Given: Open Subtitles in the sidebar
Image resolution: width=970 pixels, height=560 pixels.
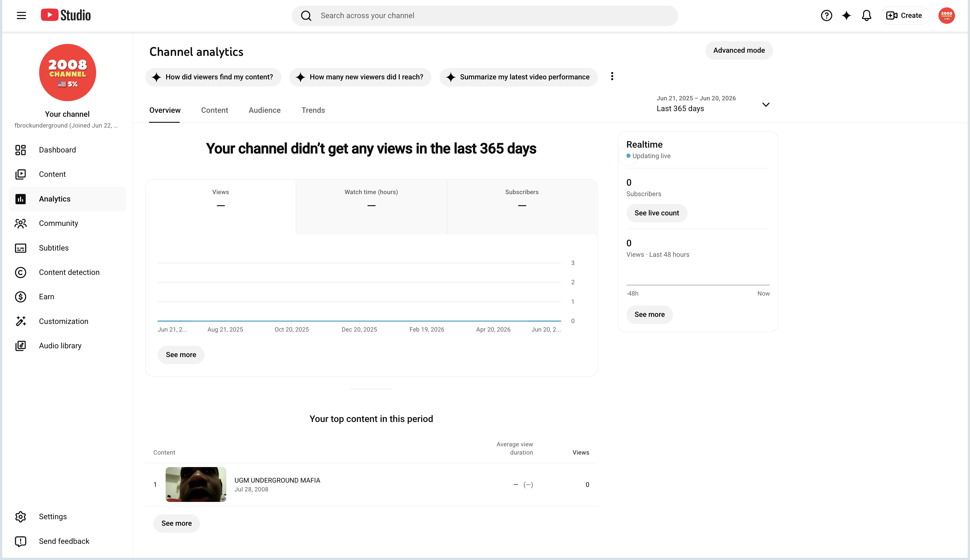Looking at the screenshot, I should coord(68,248).
